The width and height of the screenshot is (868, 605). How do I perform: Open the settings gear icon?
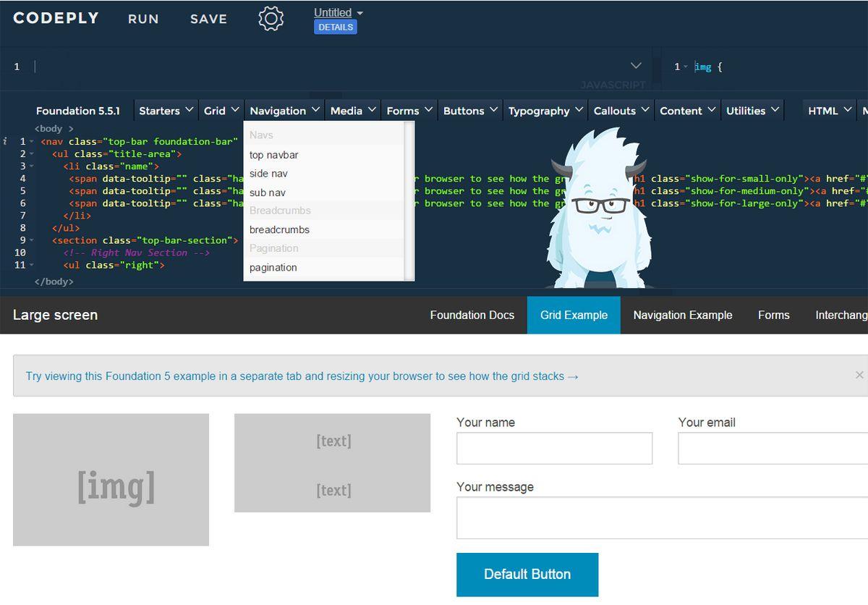pos(271,19)
